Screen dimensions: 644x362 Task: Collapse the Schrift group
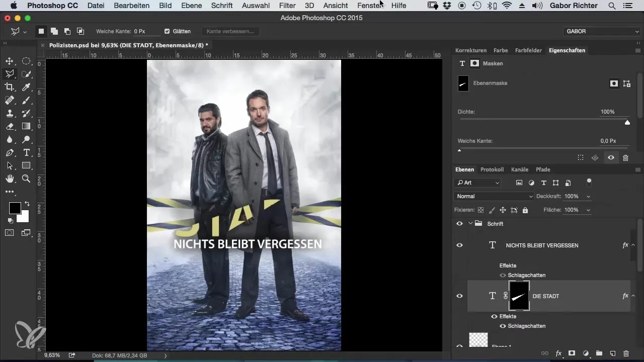(470, 224)
